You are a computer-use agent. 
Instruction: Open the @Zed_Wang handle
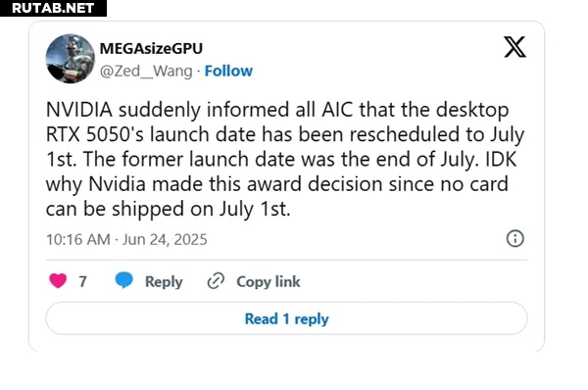click(x=146, y=71)
